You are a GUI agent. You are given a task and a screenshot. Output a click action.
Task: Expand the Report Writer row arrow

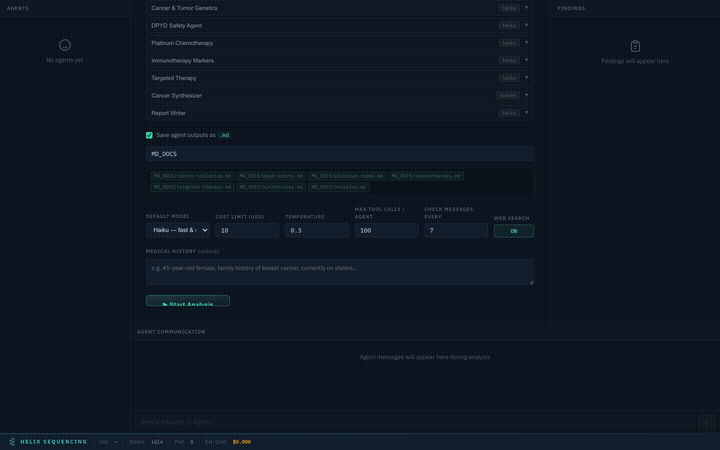(526, 112)
